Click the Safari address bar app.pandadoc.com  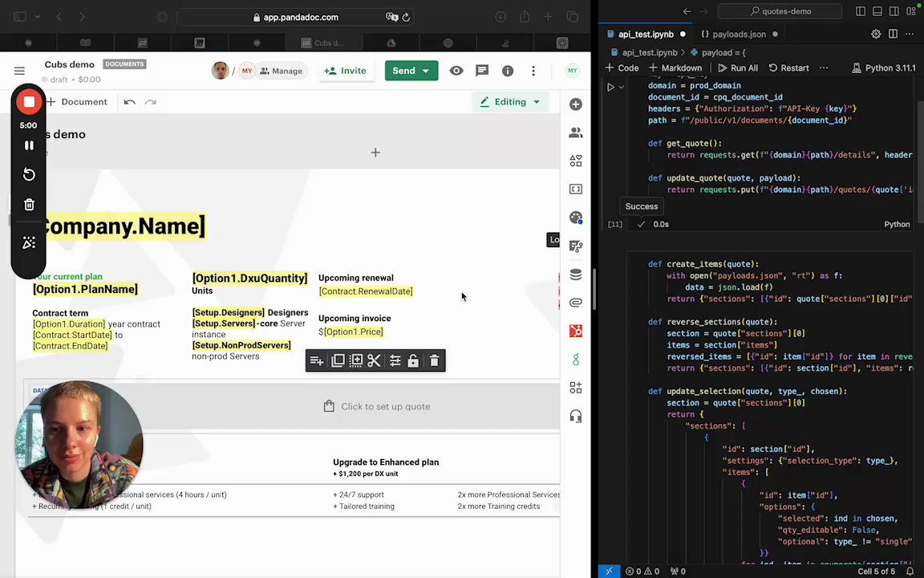click(x=295, y=17)
